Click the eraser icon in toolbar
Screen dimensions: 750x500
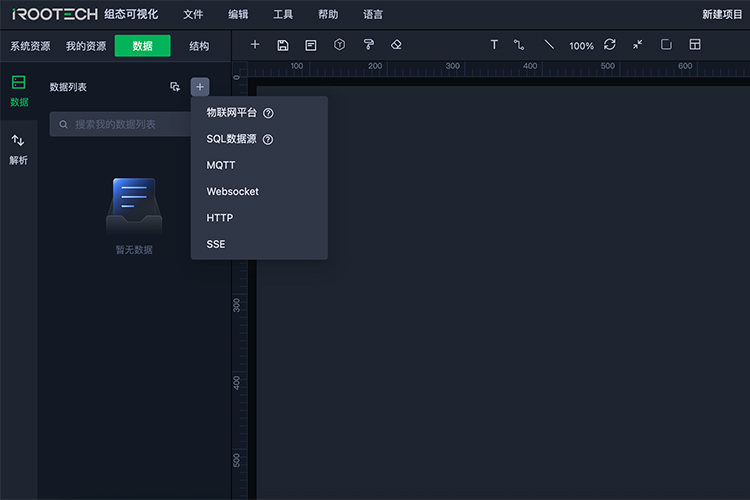tap(396, 45)
